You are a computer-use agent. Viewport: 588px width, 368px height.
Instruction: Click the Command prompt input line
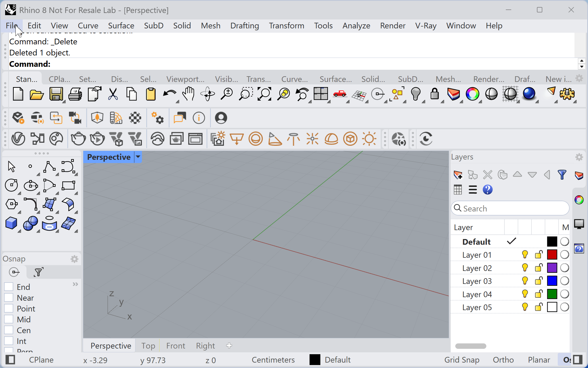click(x=293, y=64)
